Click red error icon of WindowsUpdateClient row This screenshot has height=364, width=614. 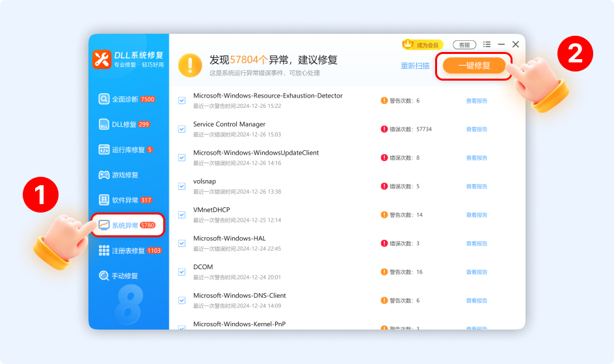[x=384, y=158]
